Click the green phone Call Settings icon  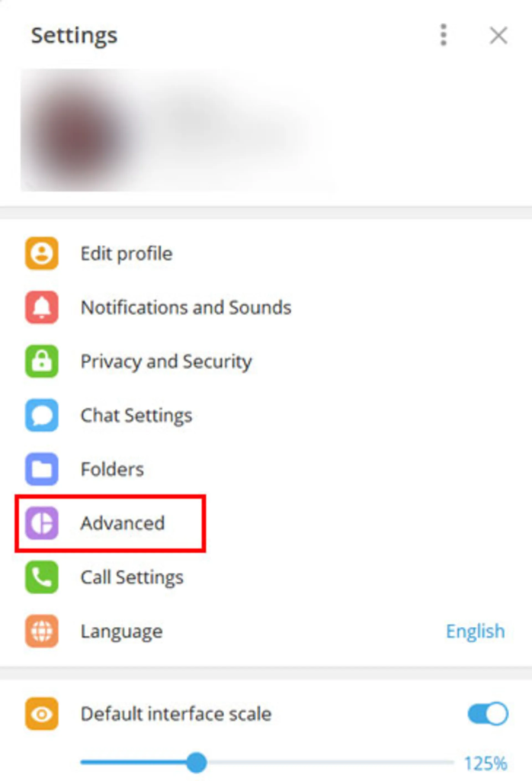coord(42,577)
